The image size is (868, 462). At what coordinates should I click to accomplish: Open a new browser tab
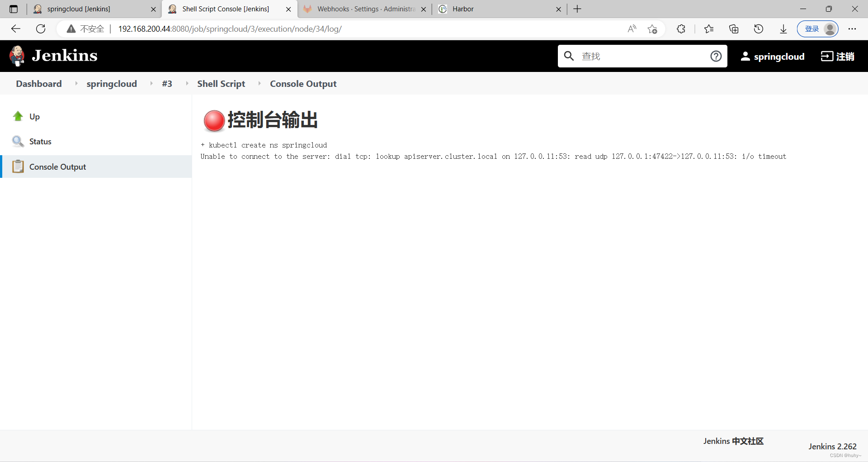[577, 9]
